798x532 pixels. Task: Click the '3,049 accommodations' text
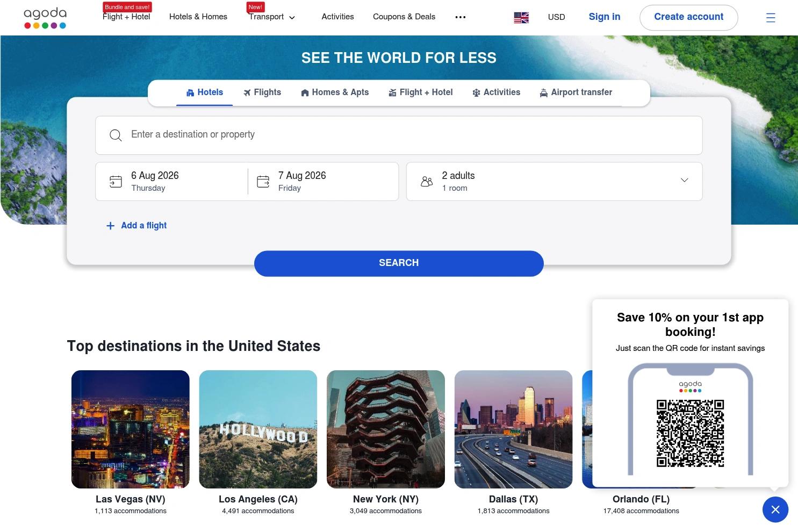pos(386,511)
